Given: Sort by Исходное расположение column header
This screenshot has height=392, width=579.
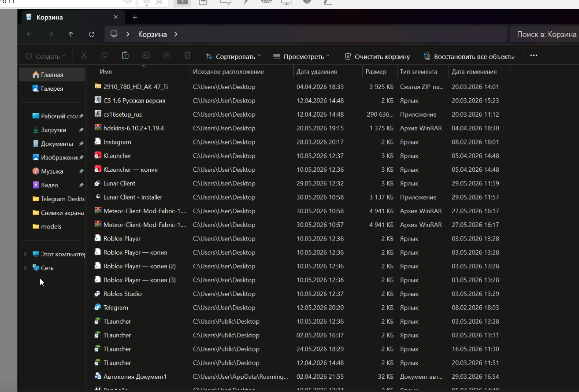Looking at the screenshot, I should [x=228, y=72].
